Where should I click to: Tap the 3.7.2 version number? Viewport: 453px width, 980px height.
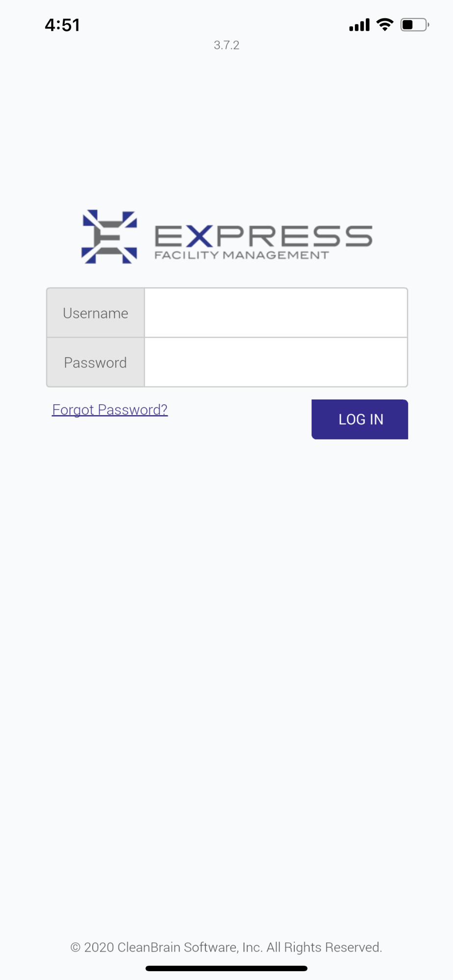[x=226, y=45]
